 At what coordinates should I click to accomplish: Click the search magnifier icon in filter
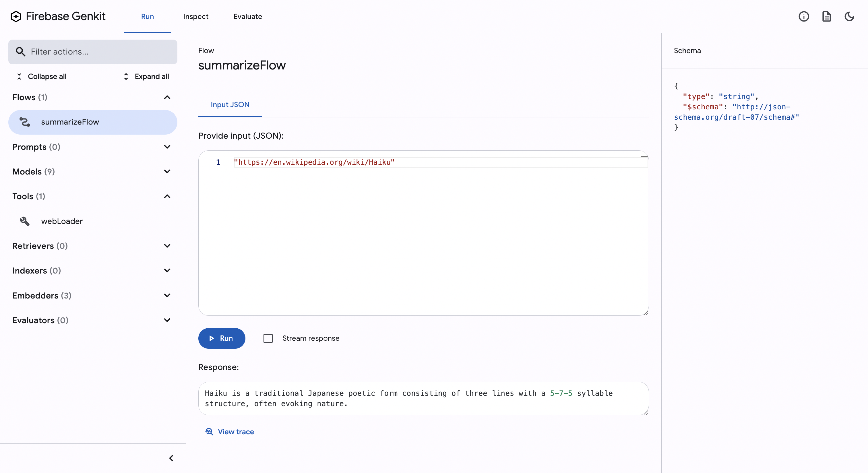coord(21,52)
